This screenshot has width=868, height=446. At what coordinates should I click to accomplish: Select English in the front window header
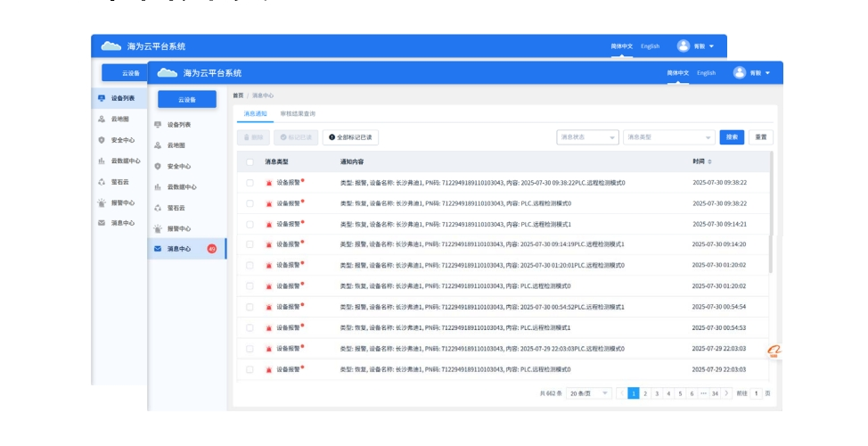pyautogui.click(x=707, y=72)
